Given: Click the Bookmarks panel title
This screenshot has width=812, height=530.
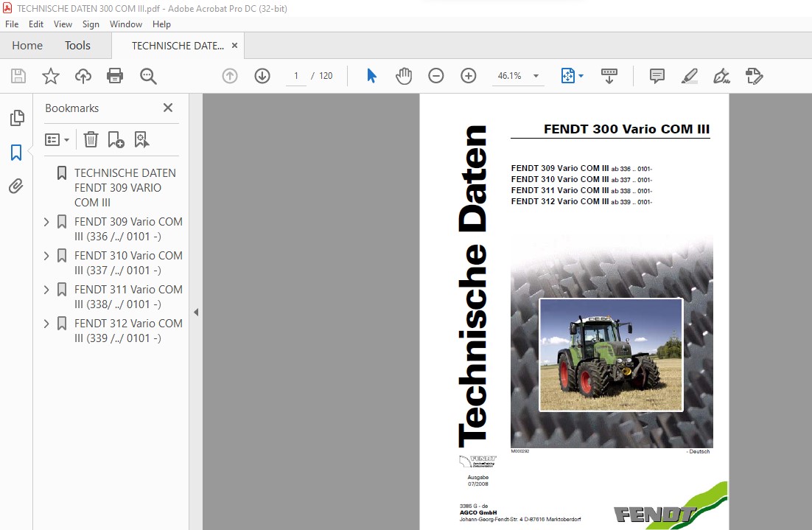Looking at the screenshot, I should point(72,108).
